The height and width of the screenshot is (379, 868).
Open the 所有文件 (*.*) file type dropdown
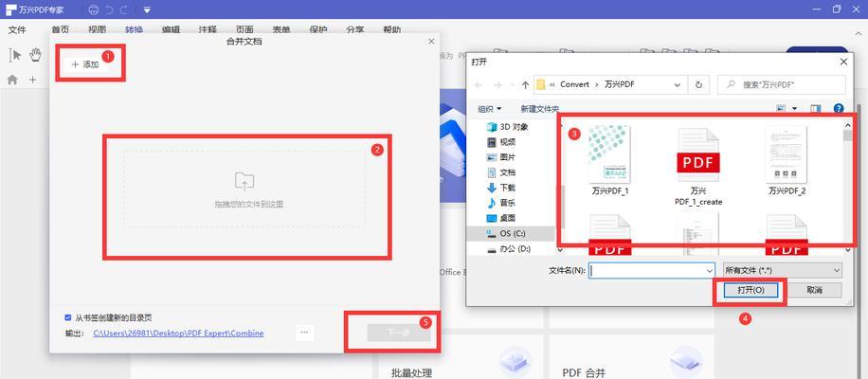point(783,271)
